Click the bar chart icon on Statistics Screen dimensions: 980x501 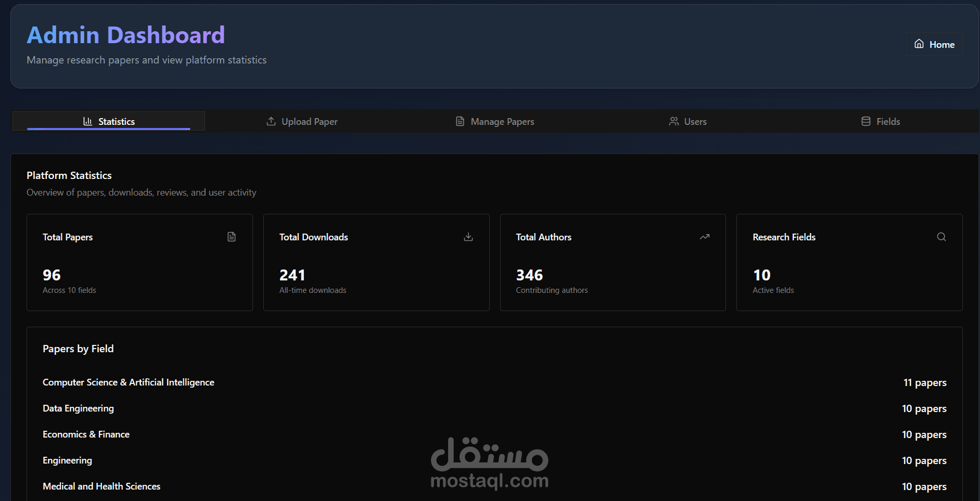(x=87, y=121)
